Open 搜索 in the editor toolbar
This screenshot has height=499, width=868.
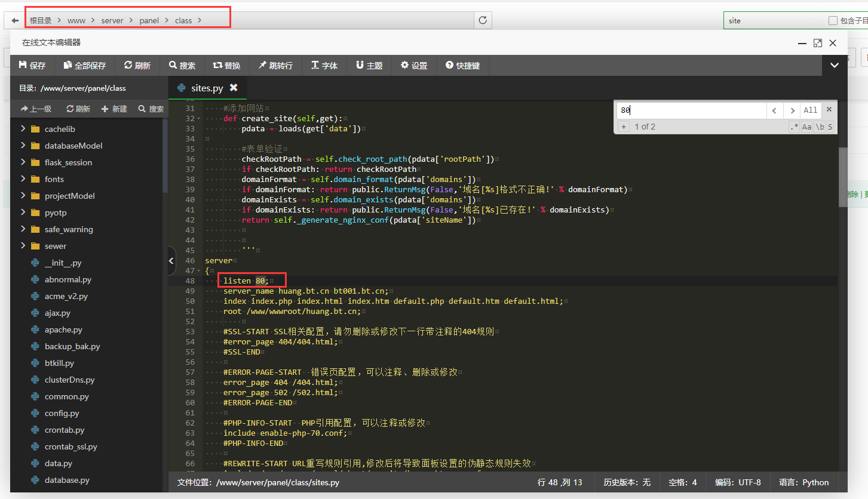182,66
